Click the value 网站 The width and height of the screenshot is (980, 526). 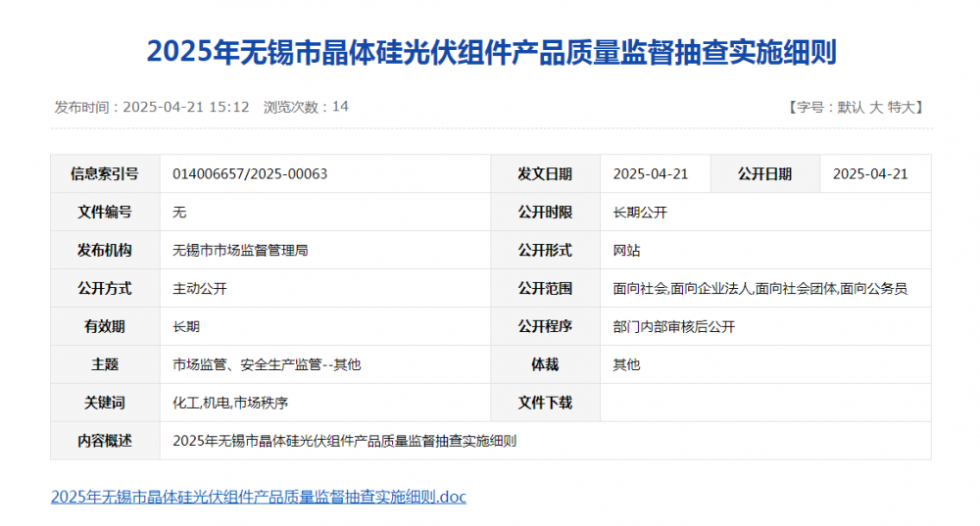coord(627,251)
